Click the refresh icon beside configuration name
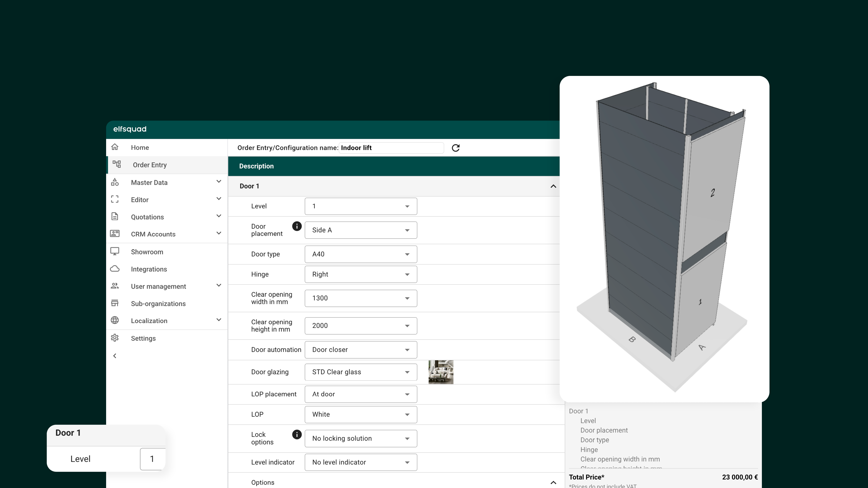868x488 pixels. [x=455, y=148]
